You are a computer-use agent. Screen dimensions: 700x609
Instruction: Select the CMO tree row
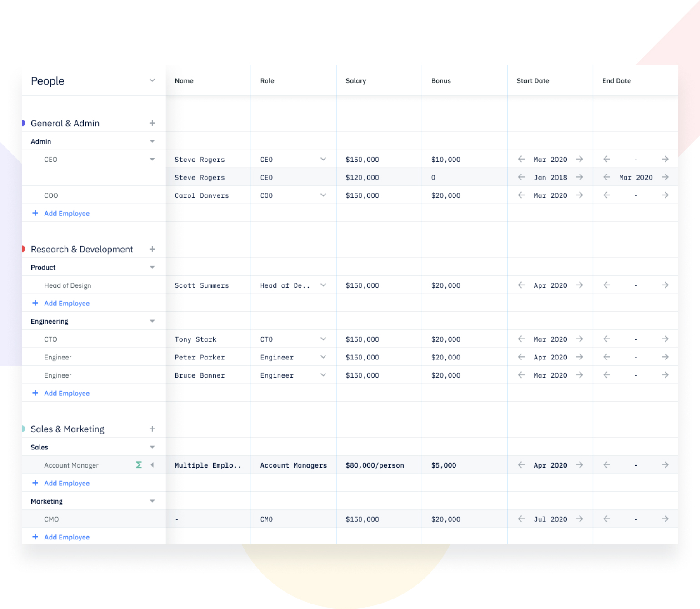(94, 519)
